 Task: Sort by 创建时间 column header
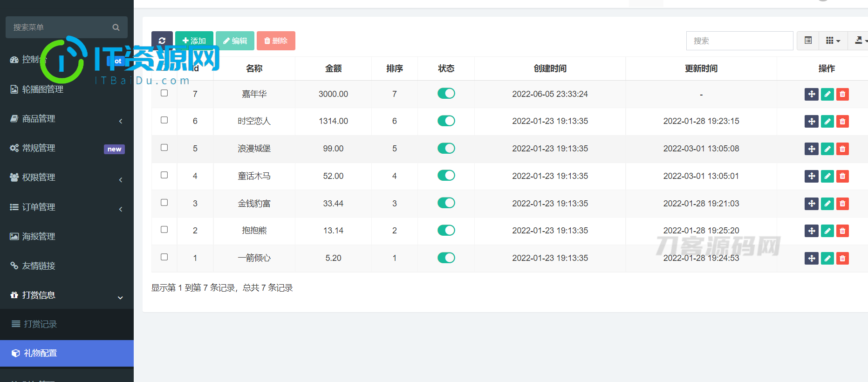click(x=550, y=68)
